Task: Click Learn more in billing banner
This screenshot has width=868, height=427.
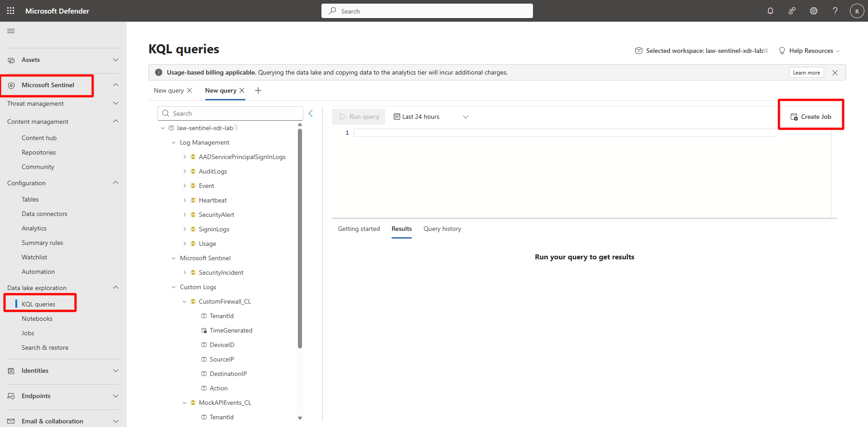Action: (806, 73)
